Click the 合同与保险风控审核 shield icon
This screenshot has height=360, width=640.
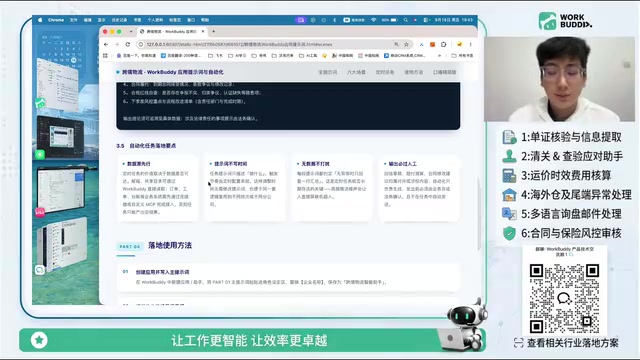tap(509, 233)
